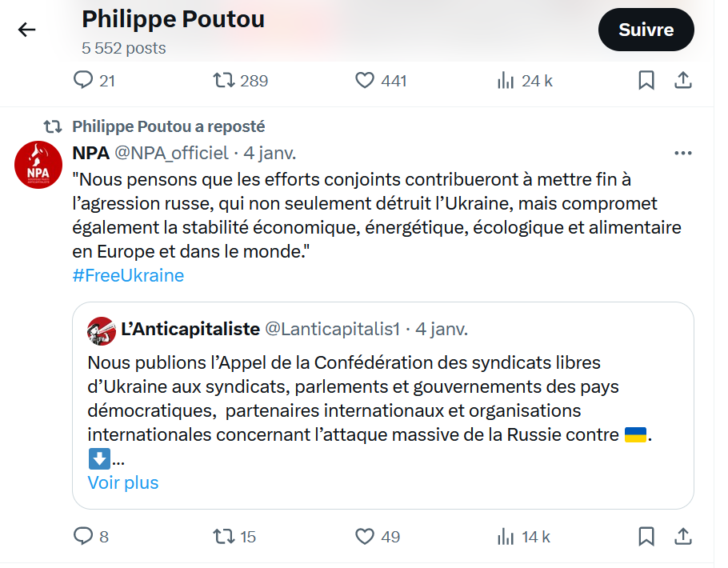The height and width of the screenshot is (568, 728).
Task: Open the NPA post options menu
Action: (683, 153)
